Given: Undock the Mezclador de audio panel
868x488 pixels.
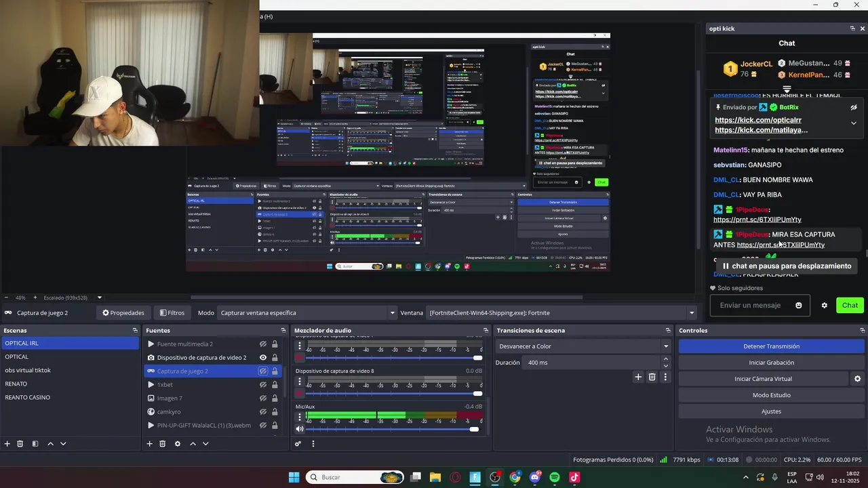Looking at the screenshot, I should coord(486,331).
